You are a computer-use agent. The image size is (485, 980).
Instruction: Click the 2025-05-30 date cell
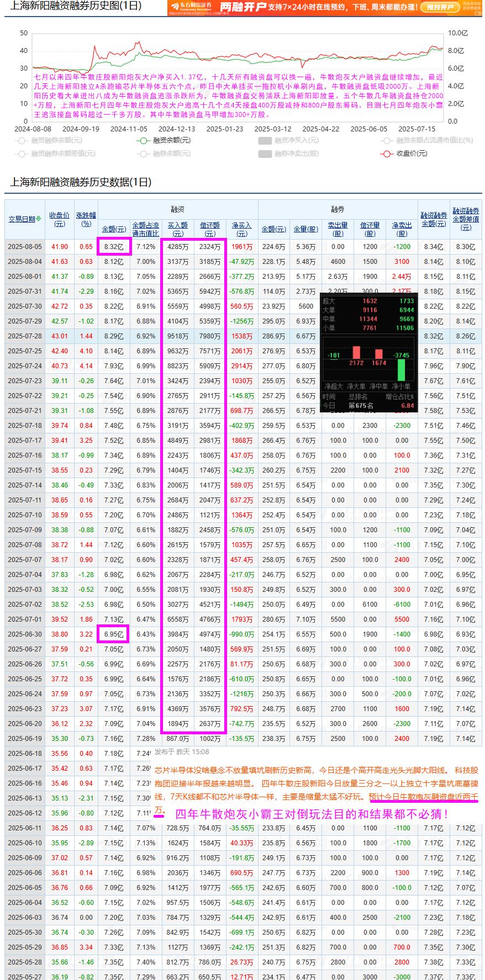25,933
